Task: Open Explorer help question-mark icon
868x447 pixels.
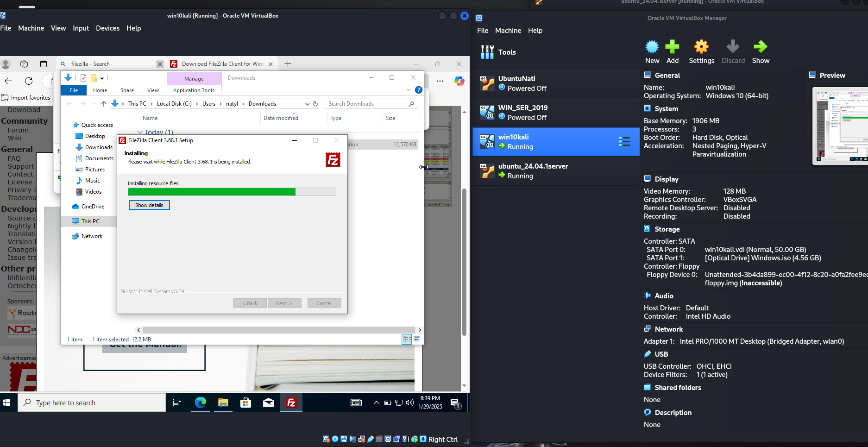Action: (x=418, y=90)
